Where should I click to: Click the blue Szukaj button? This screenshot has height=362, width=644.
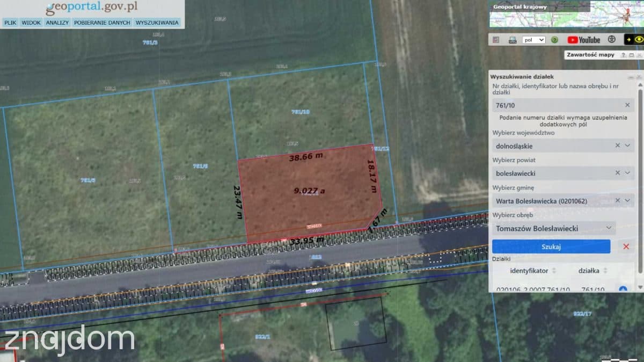551,247
